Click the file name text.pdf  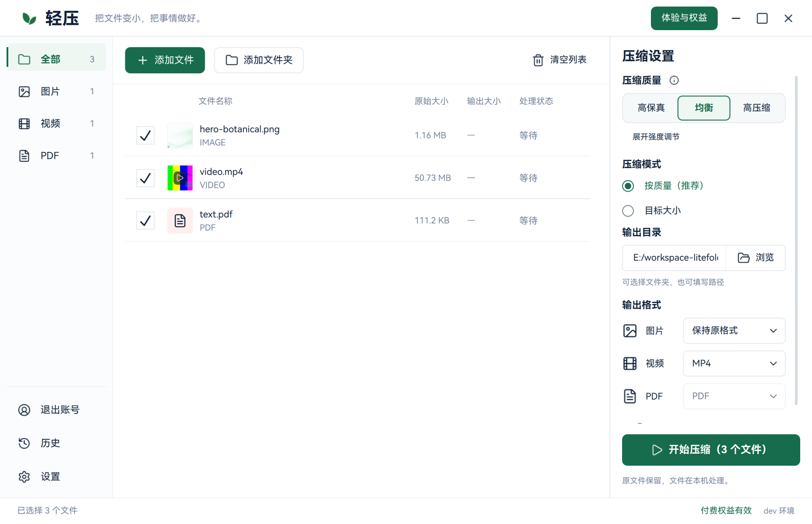pos(216,214)
